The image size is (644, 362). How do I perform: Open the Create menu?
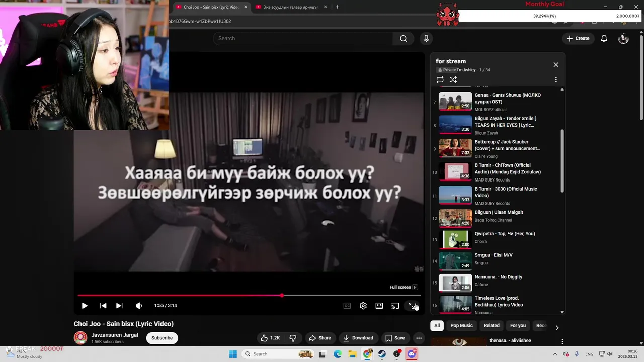578,39
